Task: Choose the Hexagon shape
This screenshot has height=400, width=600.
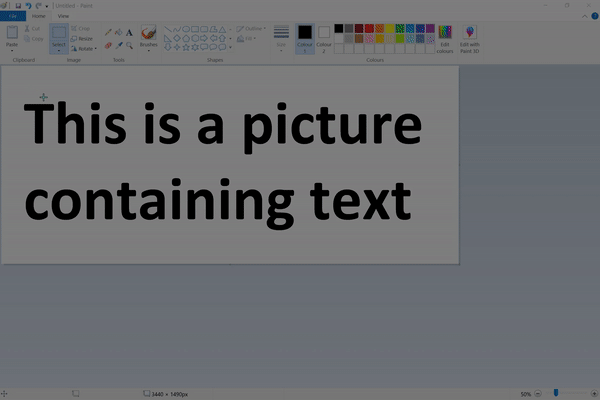Action: click(195, 38)
